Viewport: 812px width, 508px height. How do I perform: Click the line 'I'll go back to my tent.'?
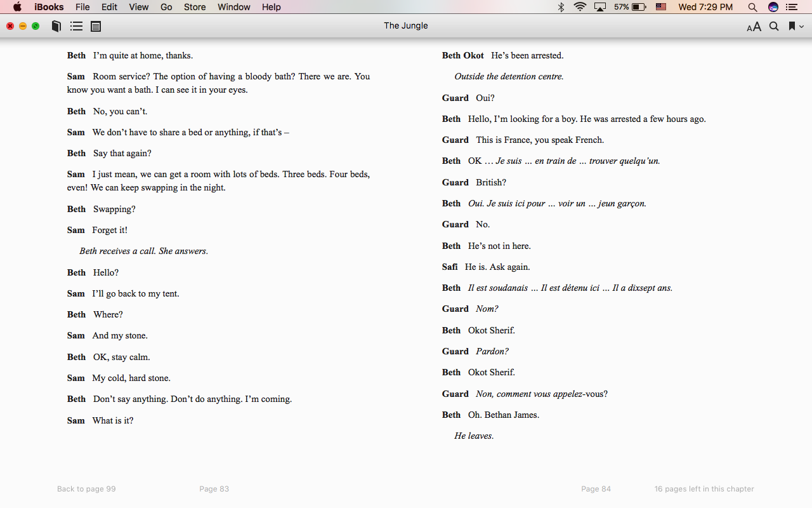click(x=136, y=294)
